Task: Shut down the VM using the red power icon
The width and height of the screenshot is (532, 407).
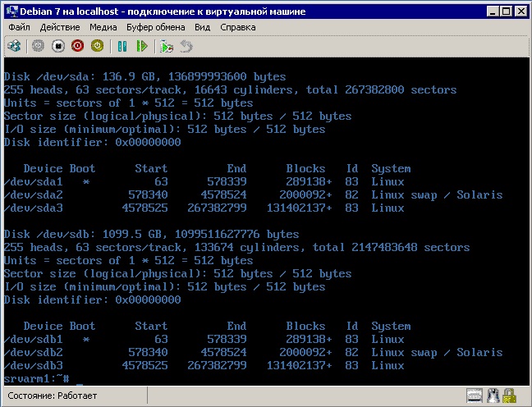Action: 78,46
